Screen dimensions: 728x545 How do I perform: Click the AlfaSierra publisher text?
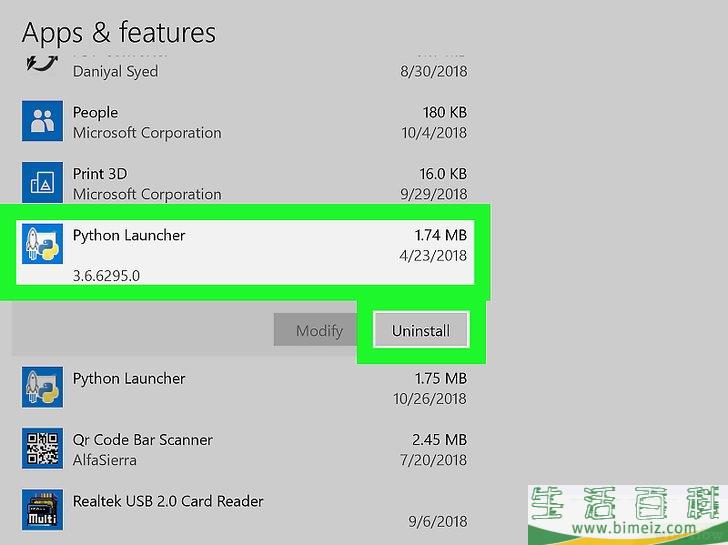[105, 460]
